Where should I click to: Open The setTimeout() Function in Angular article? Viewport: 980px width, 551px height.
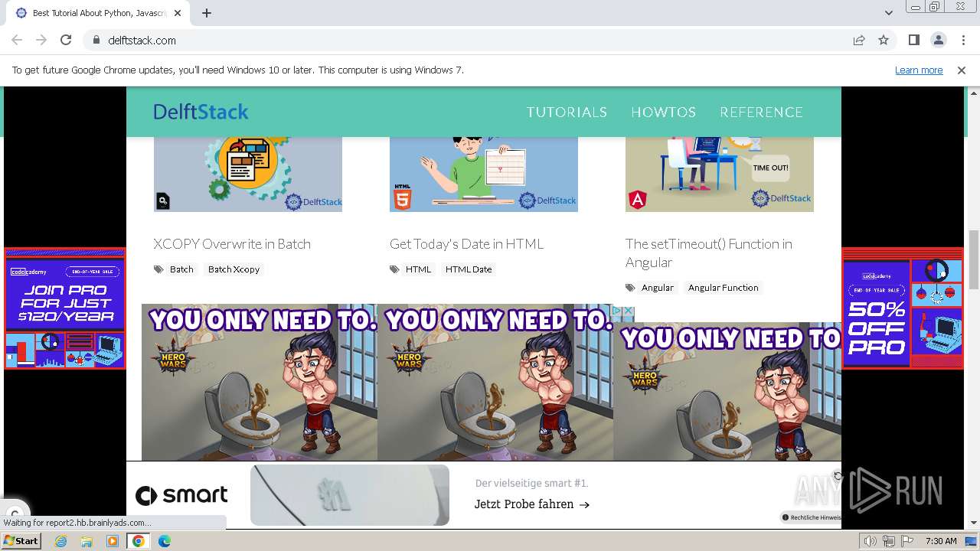click(x=709, y=253)
